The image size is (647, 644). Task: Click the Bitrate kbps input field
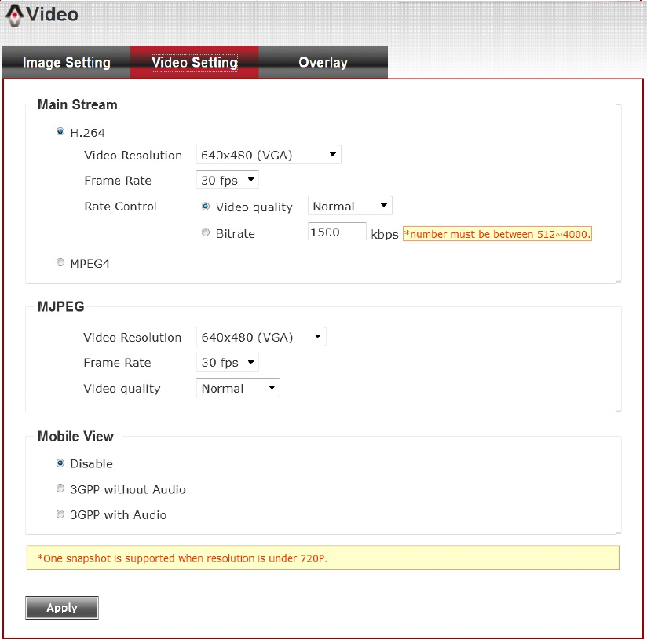[337, 232]
